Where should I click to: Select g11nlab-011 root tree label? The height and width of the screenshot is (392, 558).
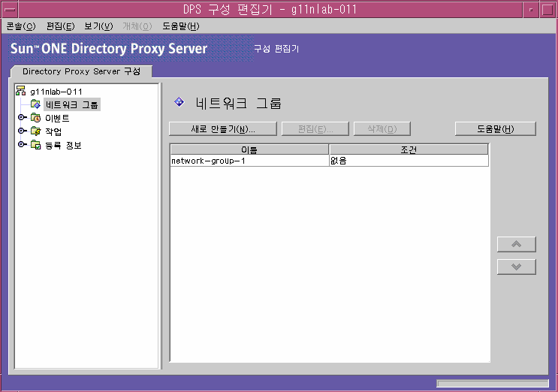pyautogui.click(x=56, y=92)
